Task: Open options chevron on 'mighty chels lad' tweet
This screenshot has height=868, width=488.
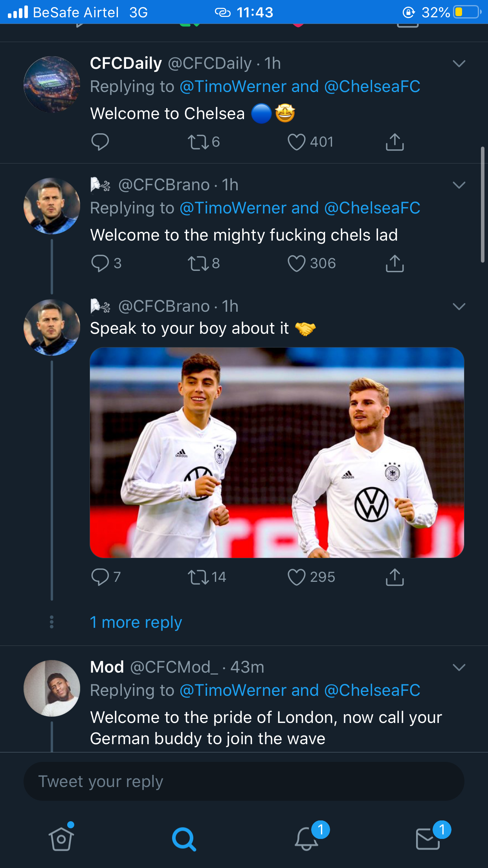Action: (459, 185)
